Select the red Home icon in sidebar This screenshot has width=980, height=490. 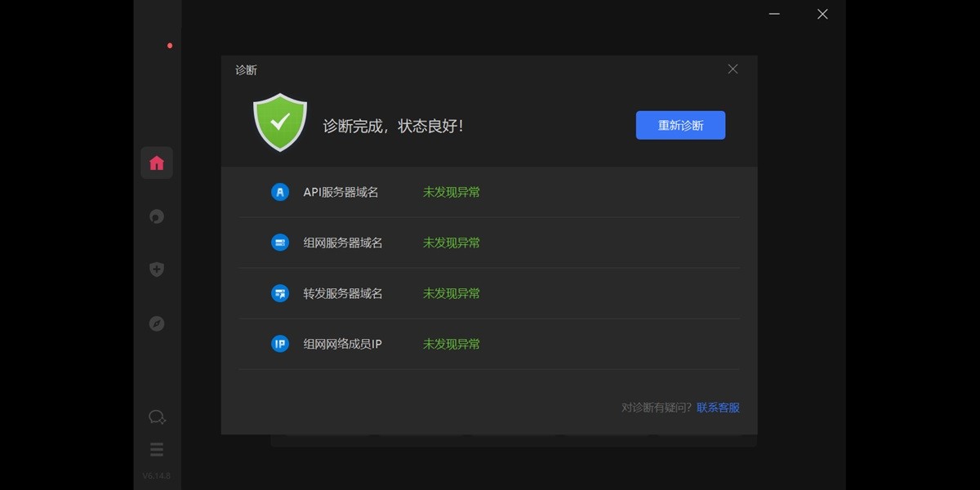click(x=157, y=162)
